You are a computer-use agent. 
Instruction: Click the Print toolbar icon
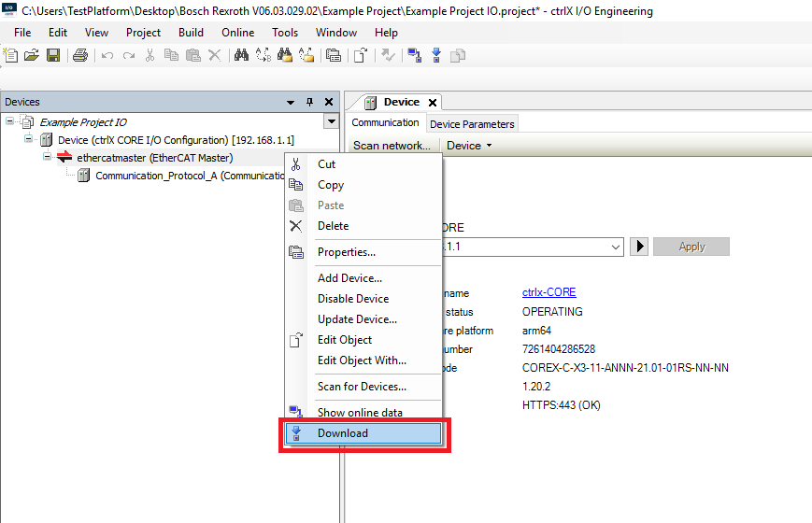click(x=80, y=56)
